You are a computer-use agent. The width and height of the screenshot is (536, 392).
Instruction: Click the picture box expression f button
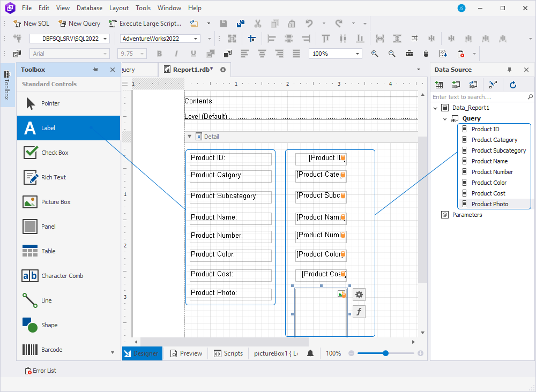click(x=359, y=312)
